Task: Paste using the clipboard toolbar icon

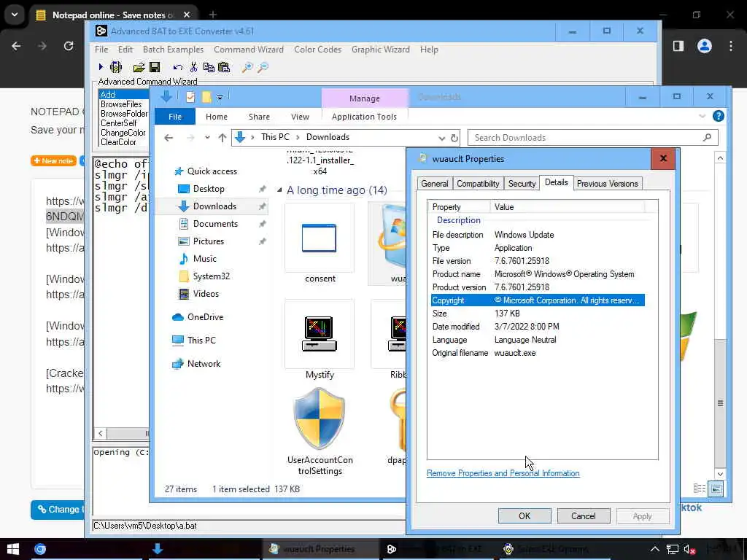Action: [x=224, y=67]
